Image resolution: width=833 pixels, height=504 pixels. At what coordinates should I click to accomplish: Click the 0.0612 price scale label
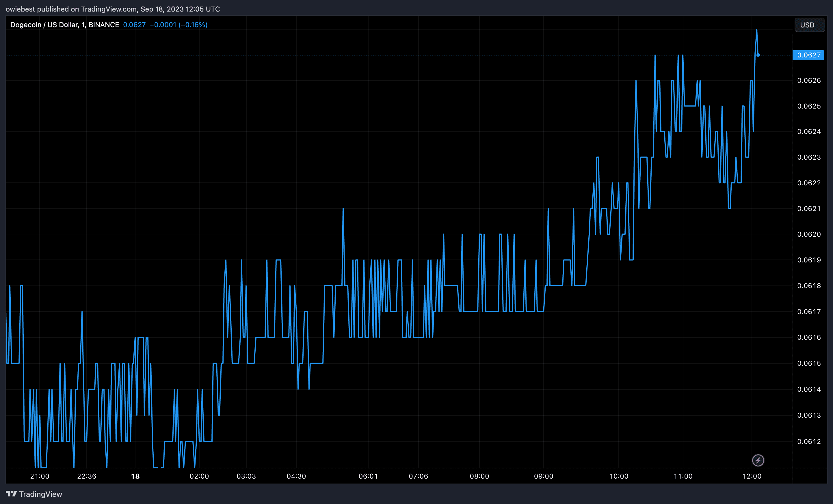point(809,441)
